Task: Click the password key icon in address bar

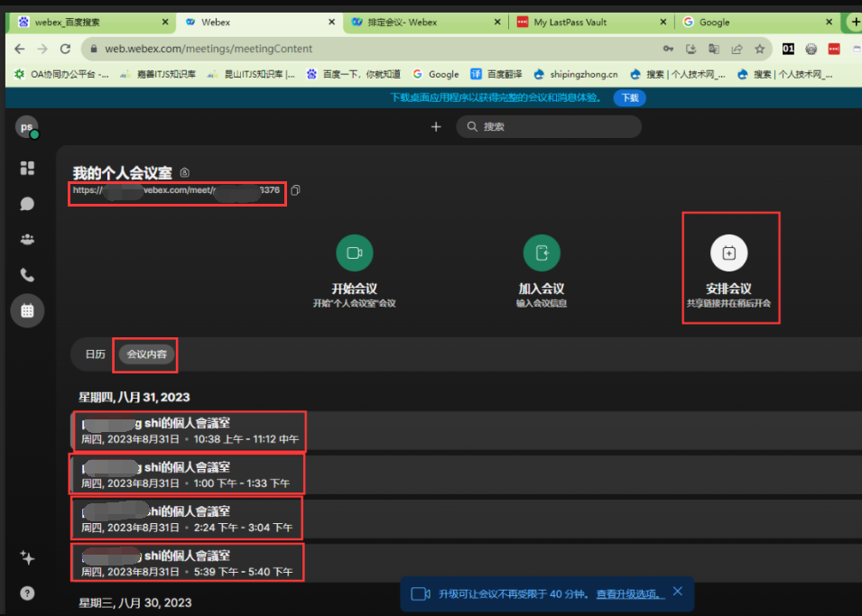Action: click(668, 49)
